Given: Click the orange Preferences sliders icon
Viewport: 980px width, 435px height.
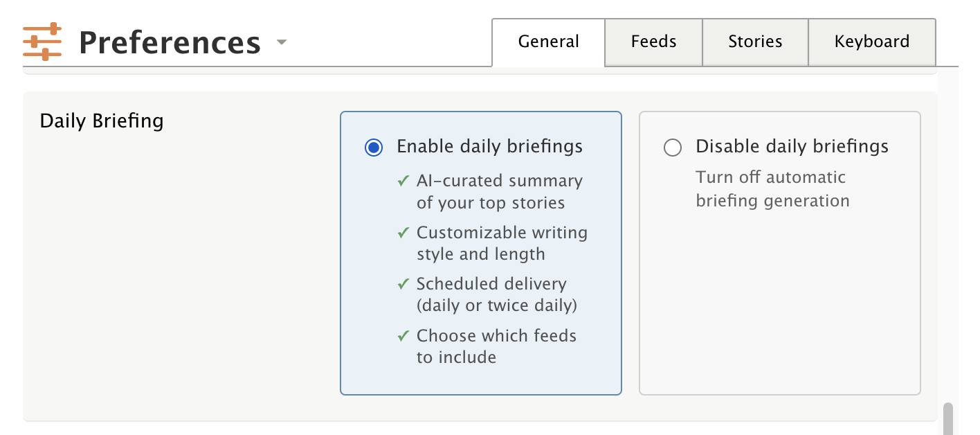Looking at the screenshot, I should click(42, 42).
